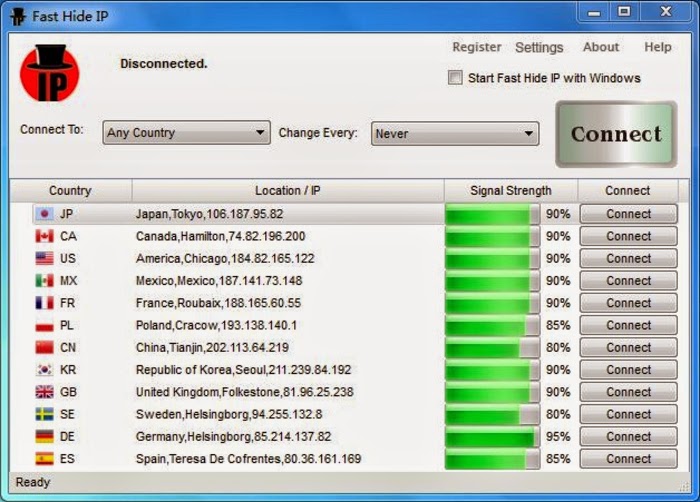The image size is (700, 502).
Task: Connect to the Germany server
Action: [628, 436]
